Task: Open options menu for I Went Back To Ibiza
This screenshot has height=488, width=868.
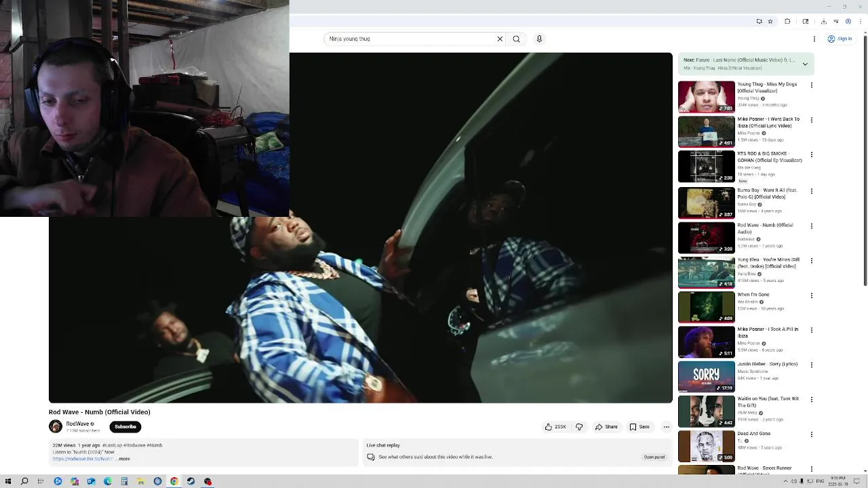Action: point(812,120)
